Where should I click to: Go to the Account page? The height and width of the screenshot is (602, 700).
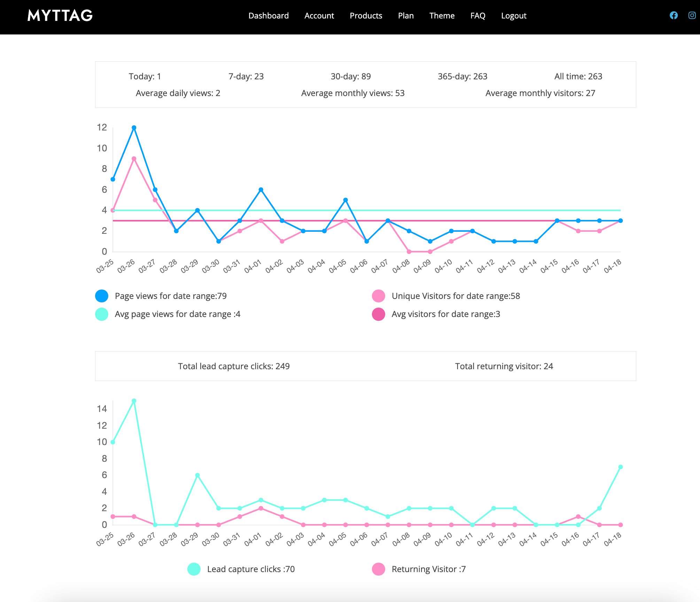[319, 16]
